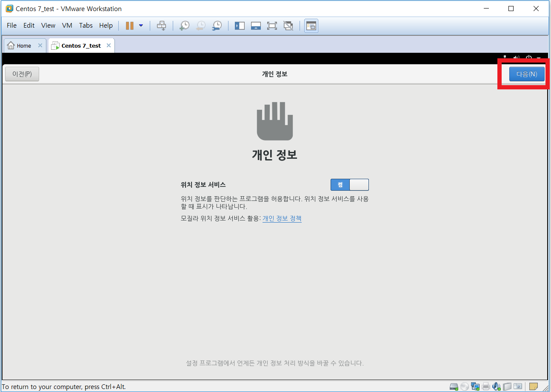Screen dimensions: 551x392
Task: Enter full screen mode
Action: coord(272,26)
